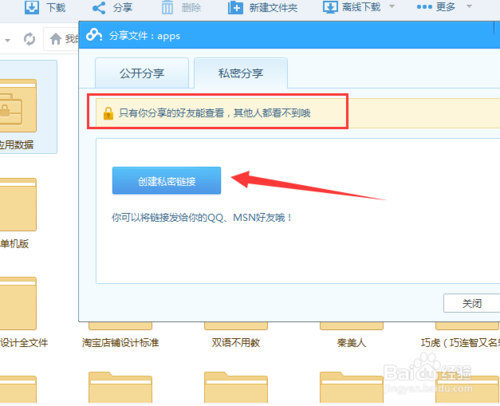The image size is (500, 406).
Task: Click the Delete (删除) trash icon
Action: pos(167,7)
